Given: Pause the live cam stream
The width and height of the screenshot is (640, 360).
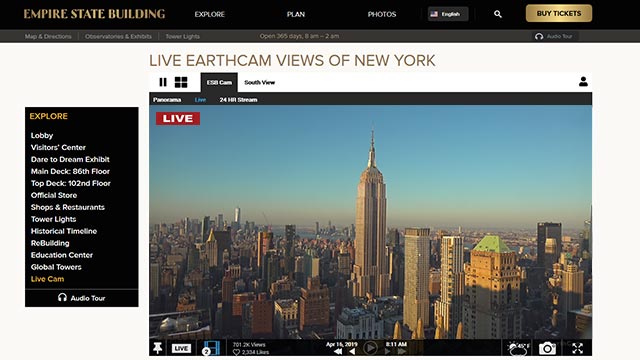Looking at the screenshot, I should pyautogui.click(x=163, y=82).
